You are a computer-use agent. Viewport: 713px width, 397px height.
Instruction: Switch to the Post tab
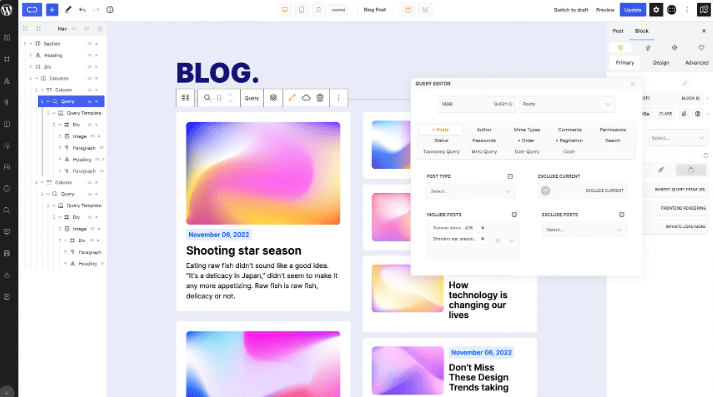tap(618, 31)
